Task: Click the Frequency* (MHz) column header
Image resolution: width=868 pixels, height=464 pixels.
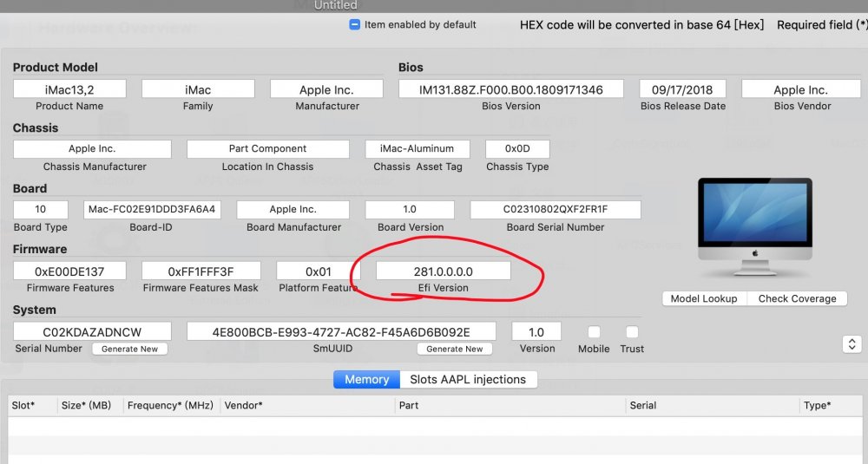Action: (170, 405)
